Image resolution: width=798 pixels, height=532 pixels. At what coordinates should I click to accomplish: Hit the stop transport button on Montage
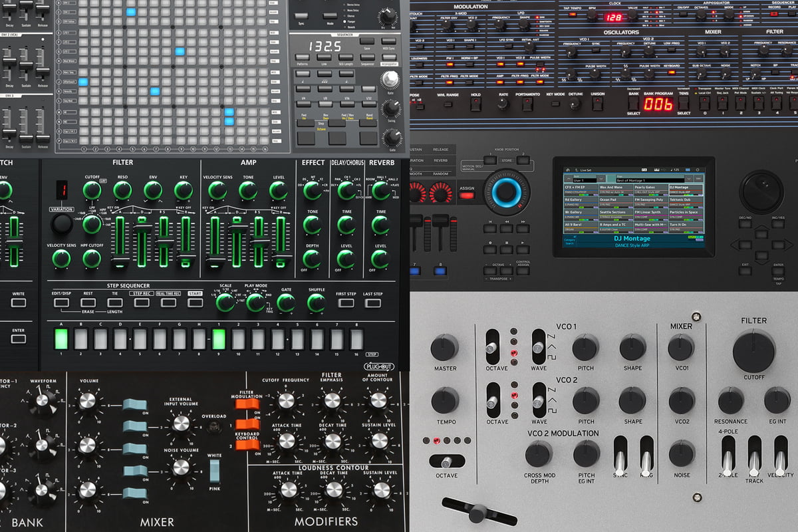(507, 249)
